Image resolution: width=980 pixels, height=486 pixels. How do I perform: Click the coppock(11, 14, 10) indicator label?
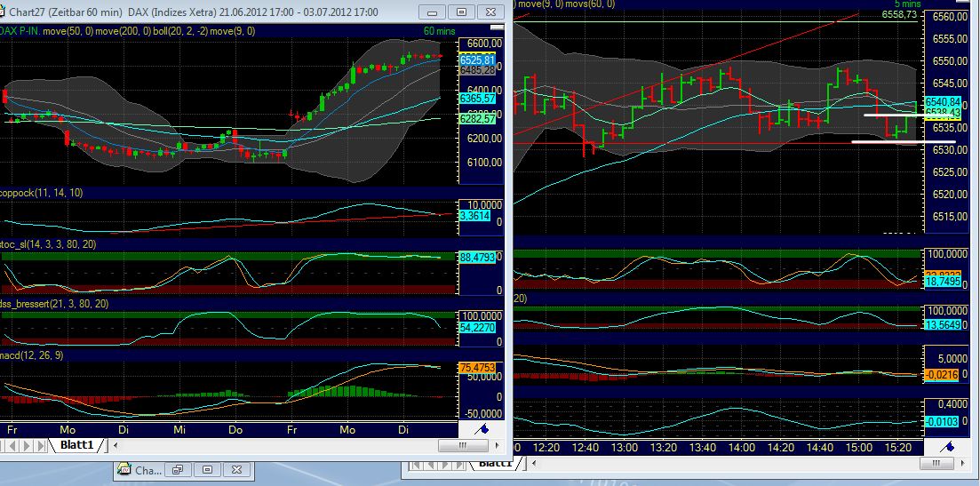click(x=41, y=193)
